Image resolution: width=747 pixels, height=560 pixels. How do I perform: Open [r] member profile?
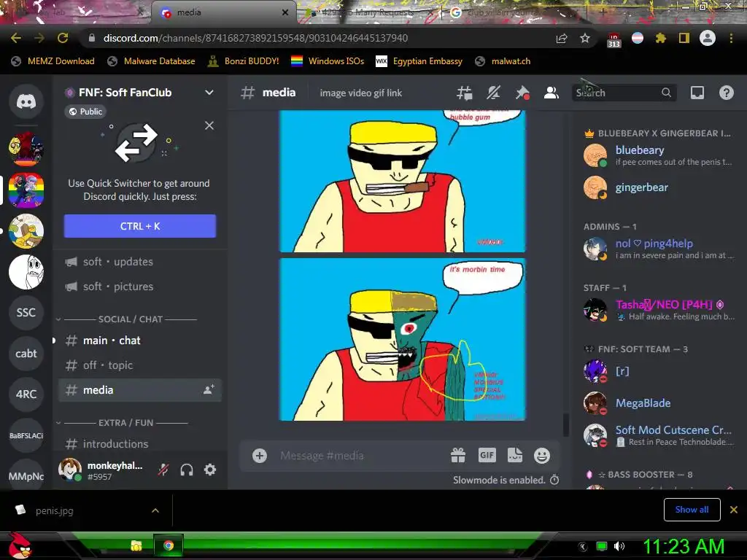659,371
